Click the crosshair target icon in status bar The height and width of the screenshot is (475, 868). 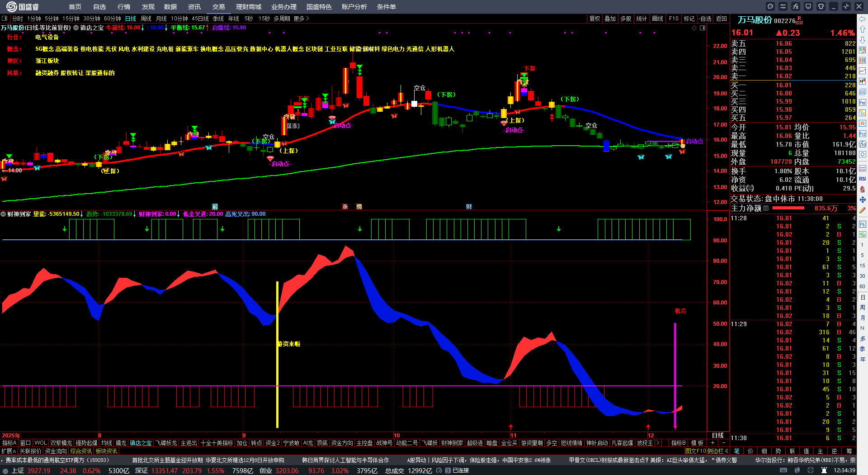[811, 470]
